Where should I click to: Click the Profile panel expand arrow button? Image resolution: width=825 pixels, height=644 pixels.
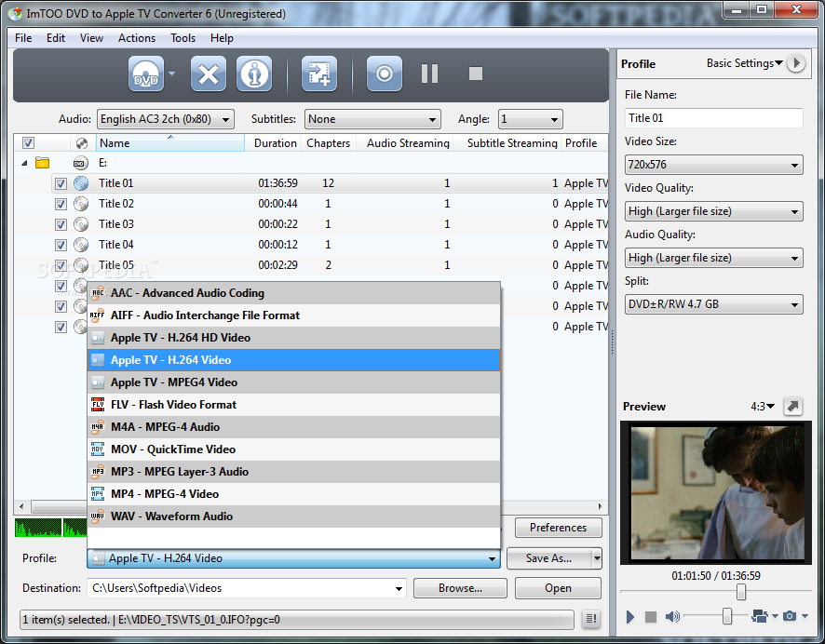click(x=796, y=63)
